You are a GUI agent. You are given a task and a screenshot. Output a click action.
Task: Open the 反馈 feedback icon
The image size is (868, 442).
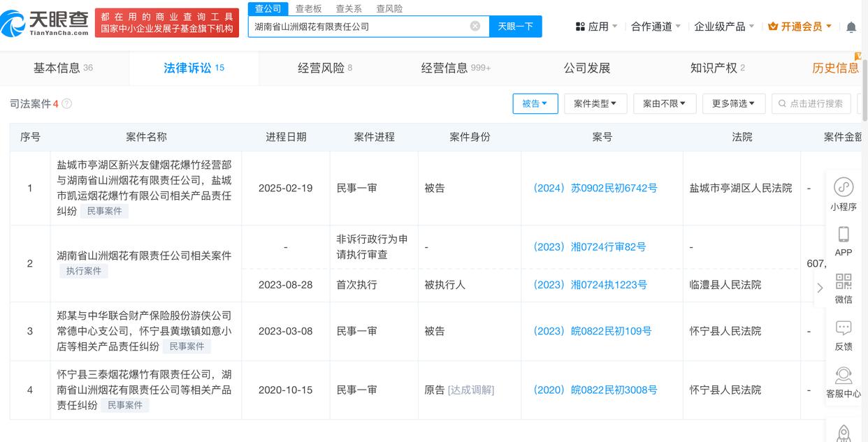pyautogui.click(x=844, y=328)
